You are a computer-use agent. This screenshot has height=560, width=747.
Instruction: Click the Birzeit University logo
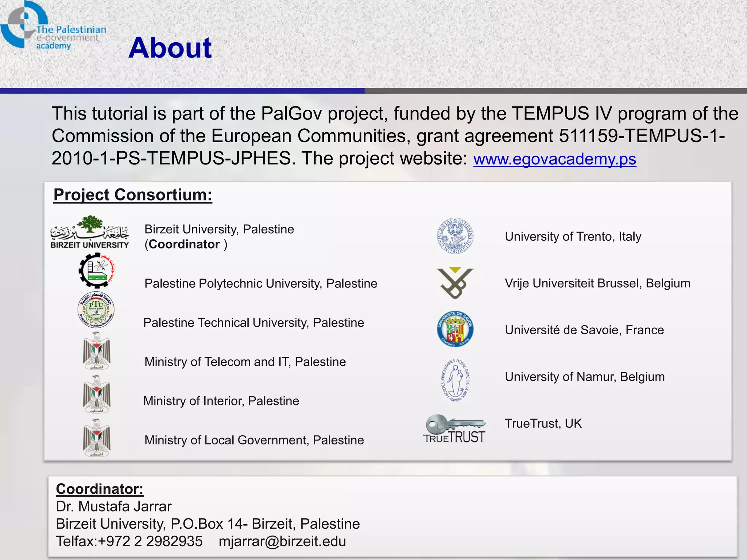pos(90,233)
